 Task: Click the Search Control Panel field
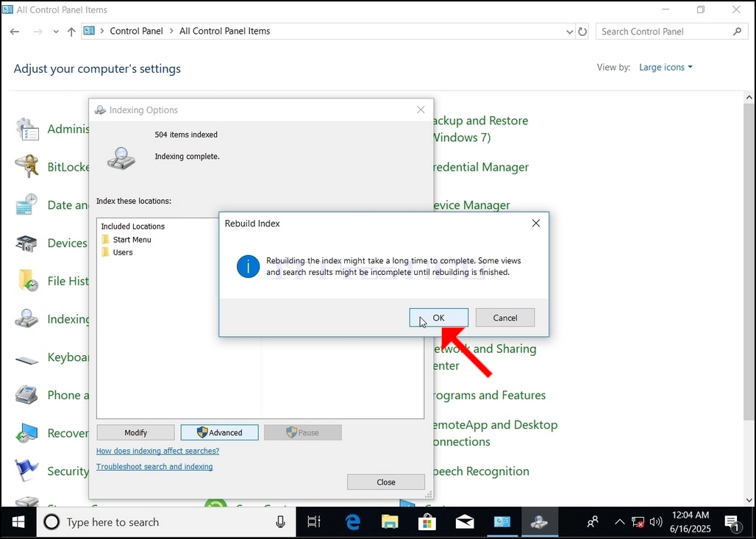point(672,32)
